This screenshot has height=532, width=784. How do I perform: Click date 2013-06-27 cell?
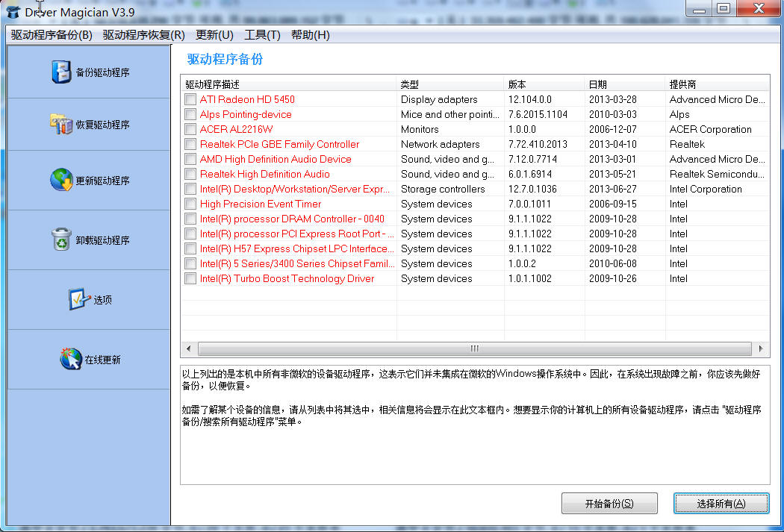point(613,190)
